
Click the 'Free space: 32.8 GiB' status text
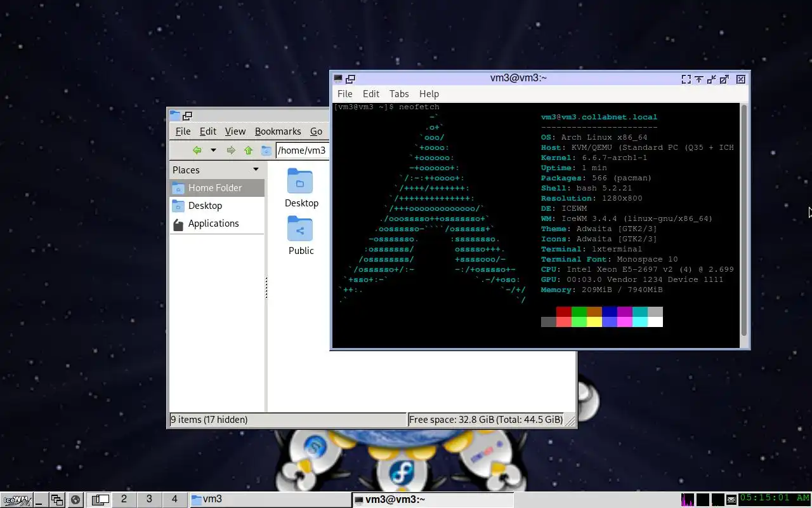486,420
